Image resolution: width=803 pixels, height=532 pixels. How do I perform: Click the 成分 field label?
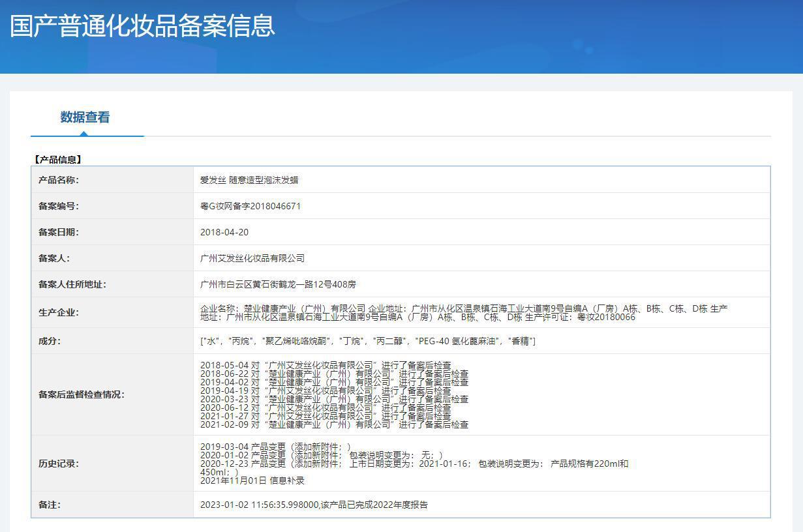(x=50, y=341)
